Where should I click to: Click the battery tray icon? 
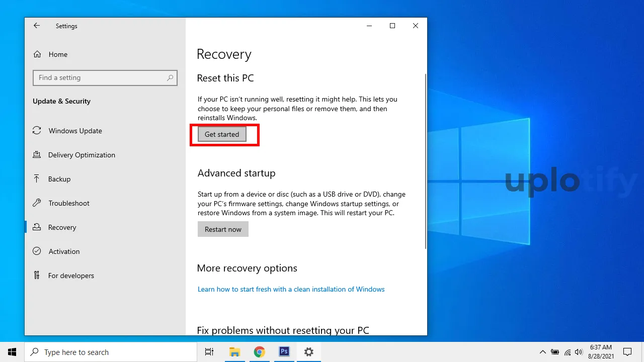[555, 352]
